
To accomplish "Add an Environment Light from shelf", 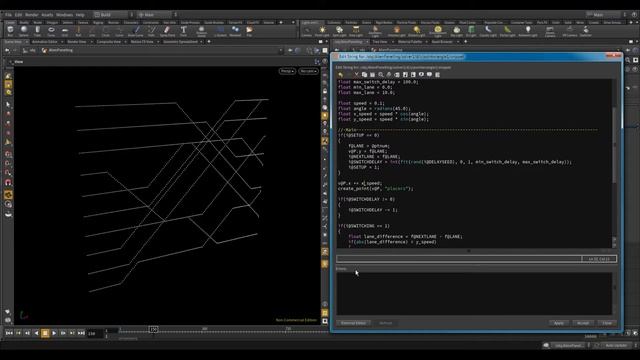I will tap(438, 31).
